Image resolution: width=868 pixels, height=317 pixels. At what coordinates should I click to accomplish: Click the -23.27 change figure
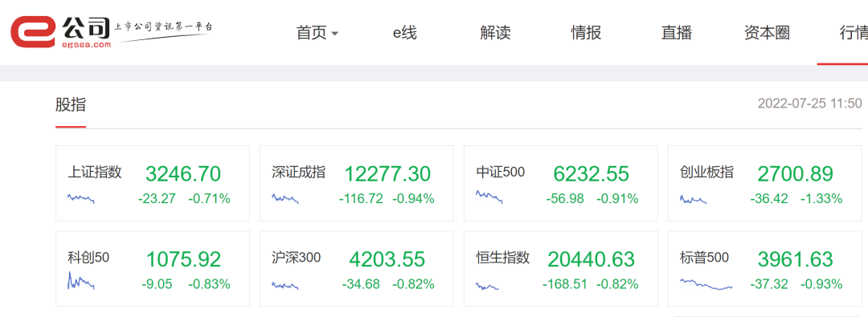point(157,198)
